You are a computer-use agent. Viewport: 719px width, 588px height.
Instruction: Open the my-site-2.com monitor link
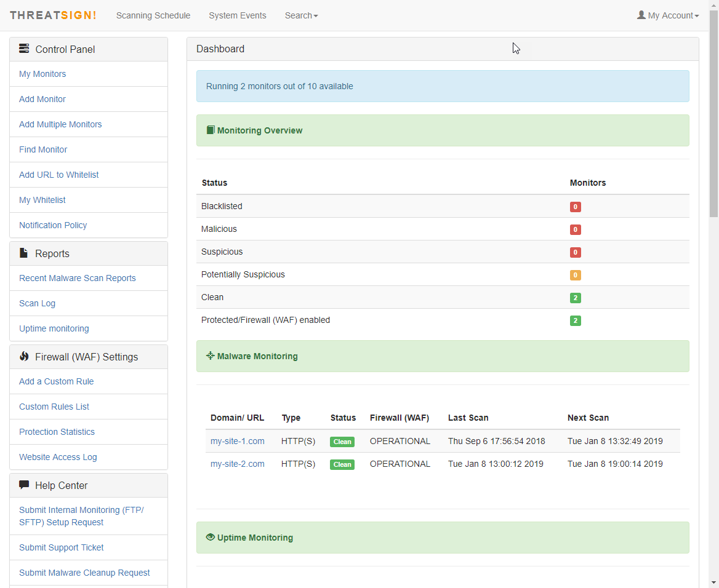238,464
